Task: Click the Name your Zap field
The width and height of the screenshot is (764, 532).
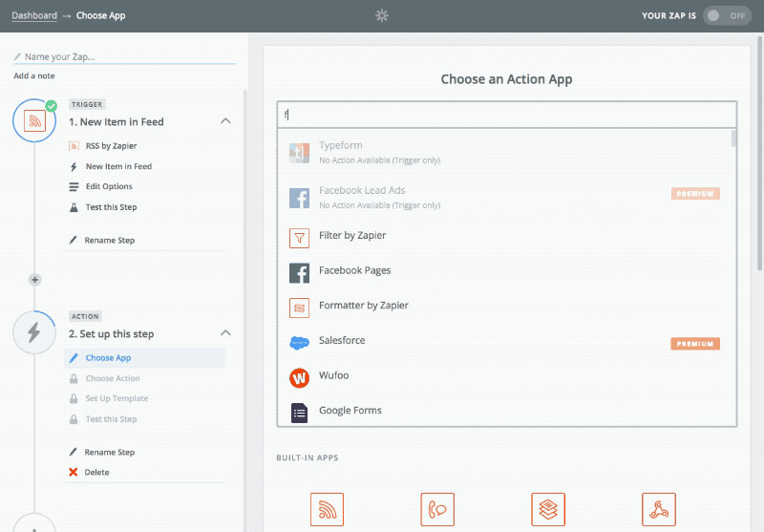Action: [125, 57]
